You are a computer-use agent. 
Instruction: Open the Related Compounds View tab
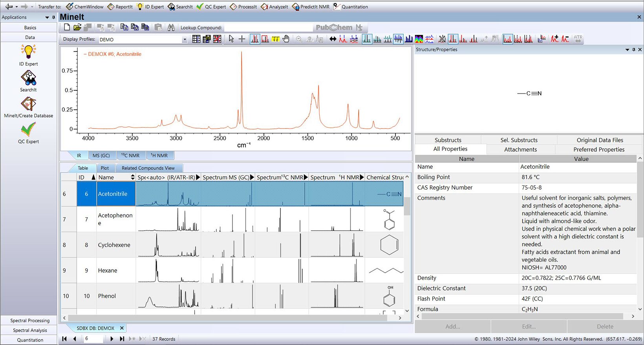click(148, 168)
